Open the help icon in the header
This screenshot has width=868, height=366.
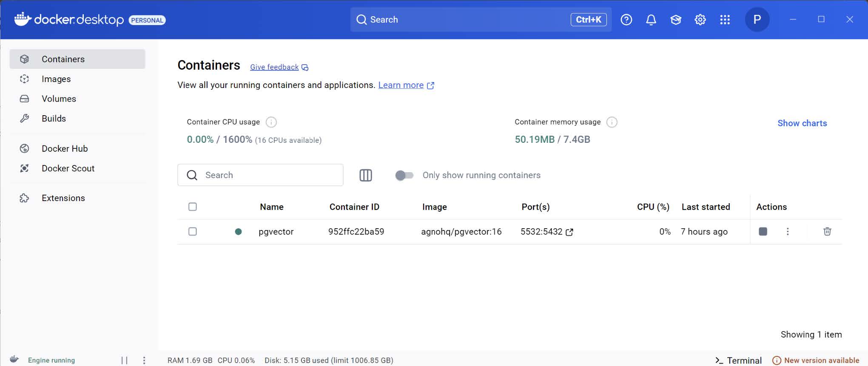626,20
